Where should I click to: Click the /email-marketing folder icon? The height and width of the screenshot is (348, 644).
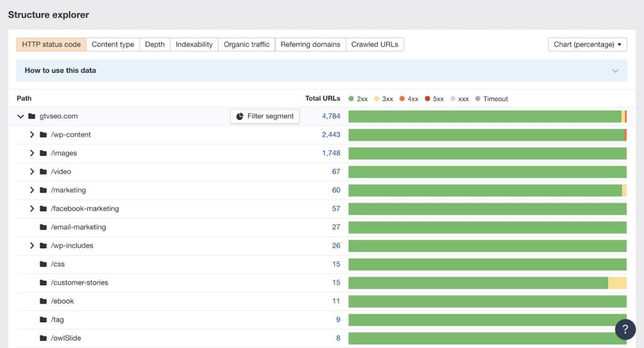pyautogui.click(x=43, y=227)
